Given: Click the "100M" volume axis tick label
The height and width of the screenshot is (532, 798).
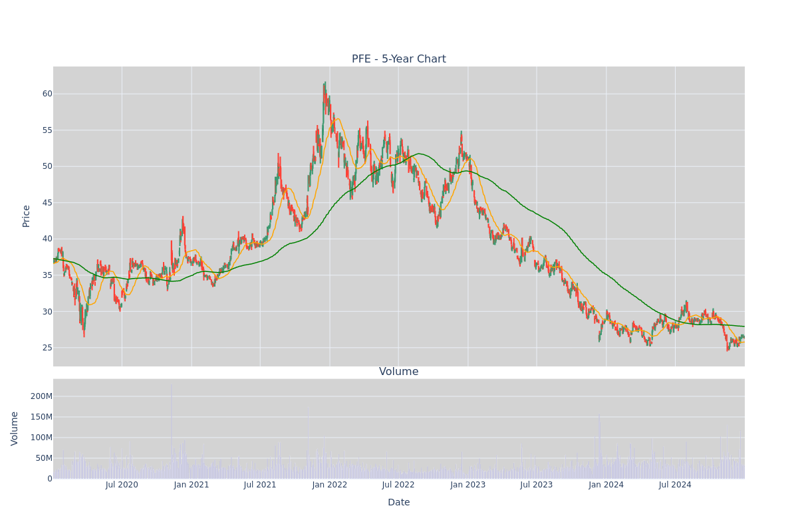Looking at the screenshot, I should click(x=41, y=438).
